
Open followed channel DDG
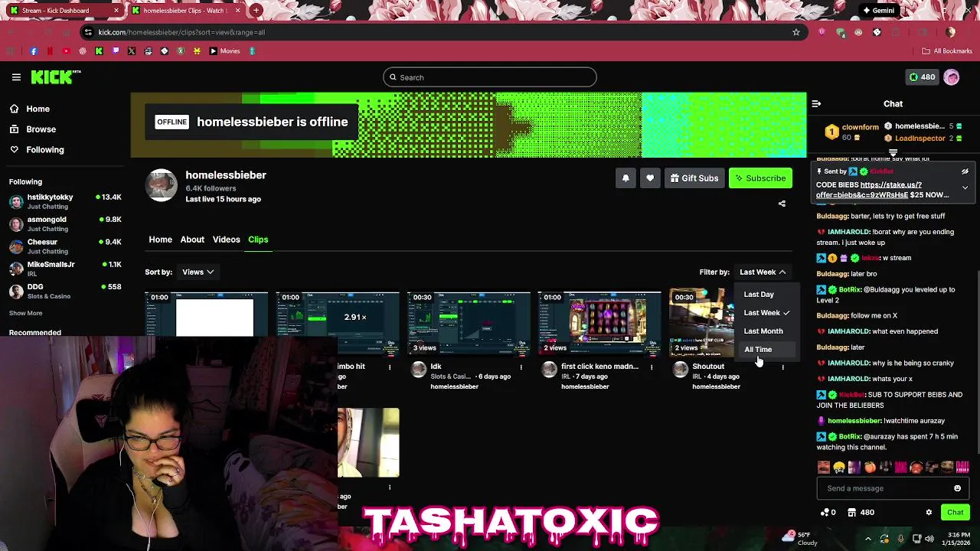pyautogui.click(x=65, y=291)
